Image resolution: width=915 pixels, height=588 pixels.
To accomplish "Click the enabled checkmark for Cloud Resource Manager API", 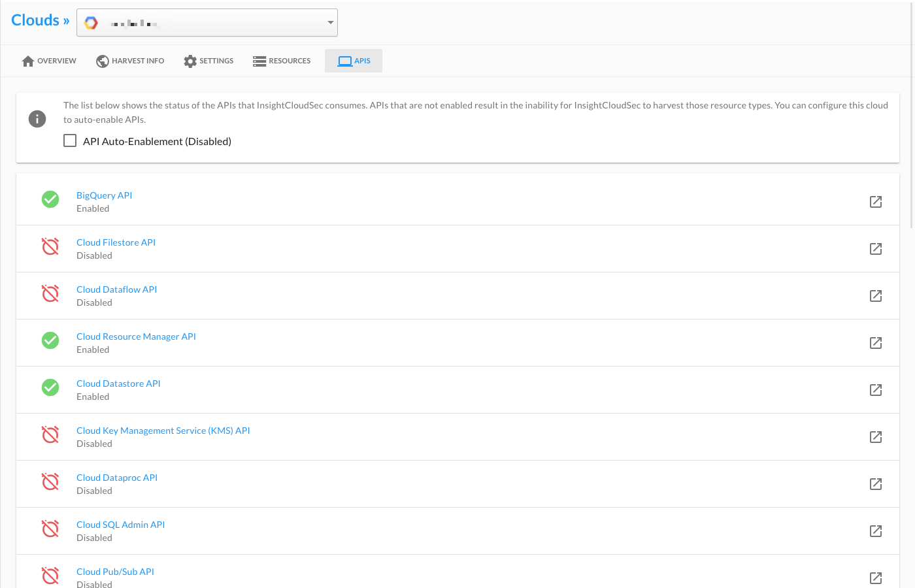I will tap(50, 340).
